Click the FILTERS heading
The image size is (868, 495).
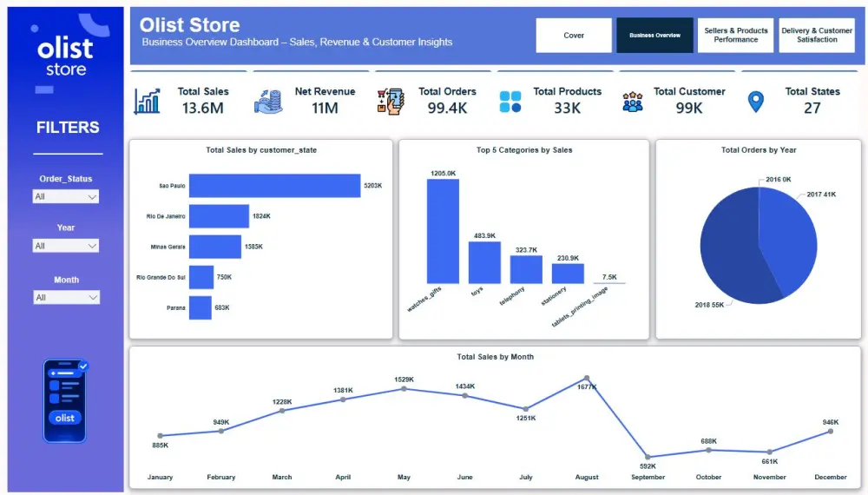click(68, 128)
